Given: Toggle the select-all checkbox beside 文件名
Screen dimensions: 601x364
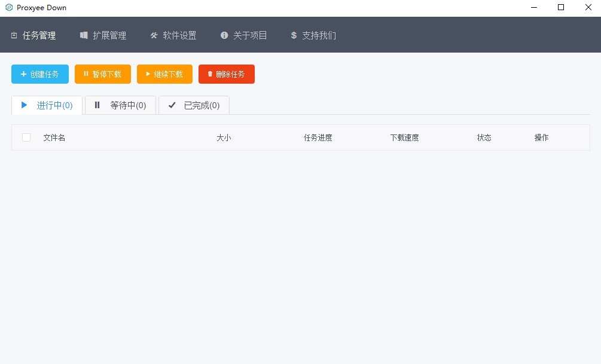Looking at the screenshot, I should click(26, 137).
